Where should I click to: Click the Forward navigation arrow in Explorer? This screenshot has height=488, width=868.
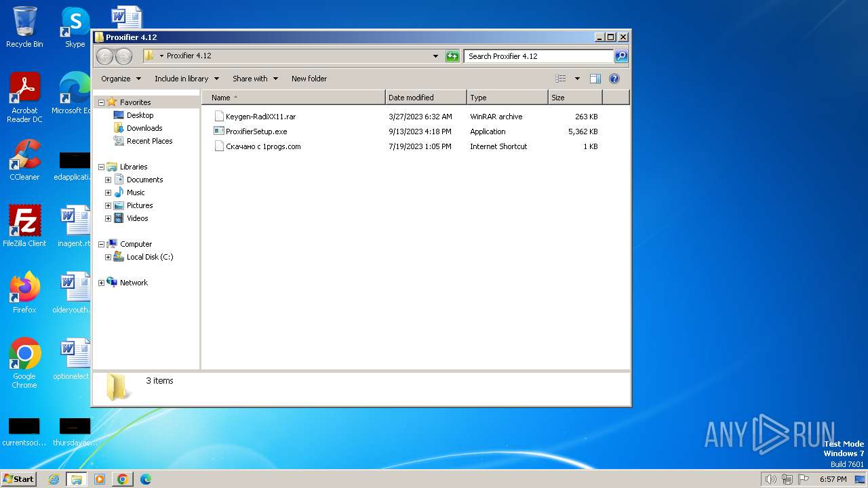point(123,56)
